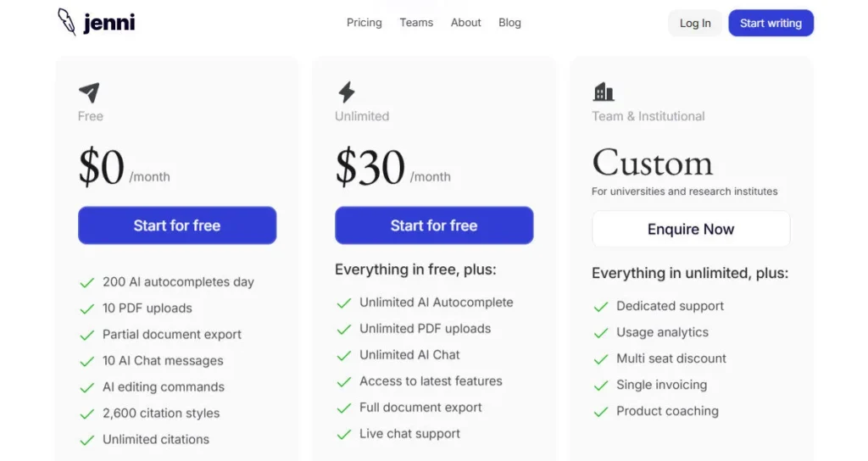Click checkmark beside 200 AI autocompletes day
The image size is (868, 461).
click(86, 282)
